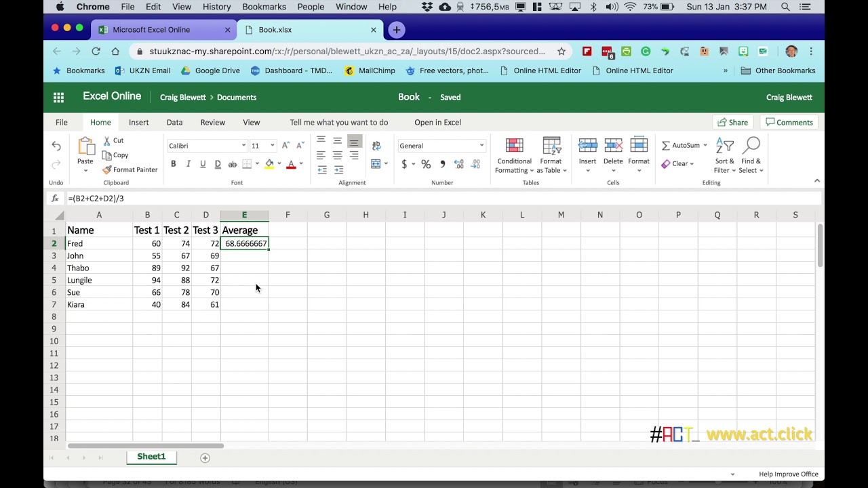
Task: Apply cell borders icon
Action: click(247, 164)
